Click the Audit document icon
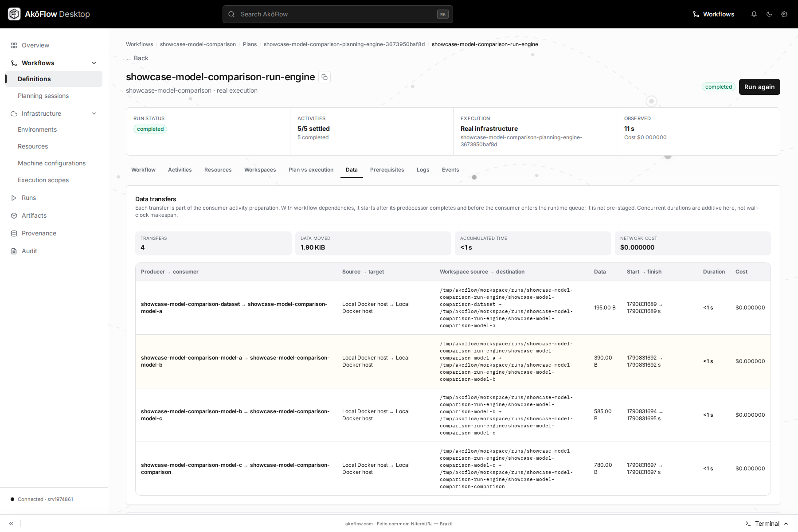 [x=14, y=251]
